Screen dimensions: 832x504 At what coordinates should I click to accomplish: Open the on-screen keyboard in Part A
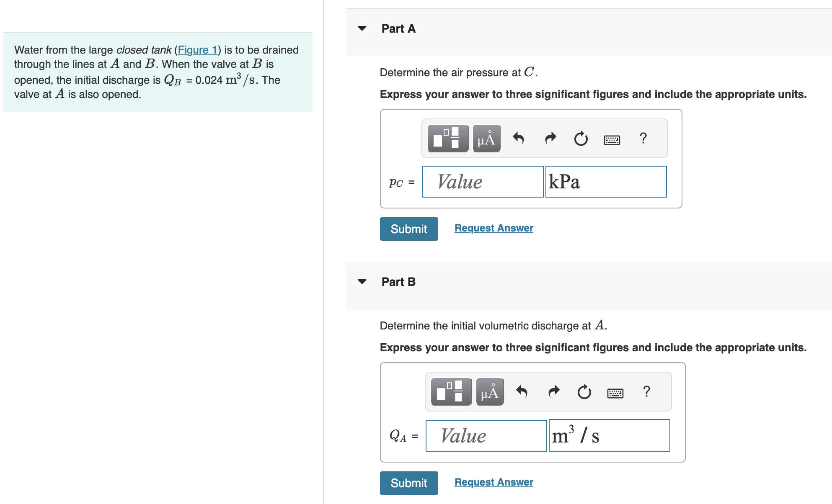(x=612, y=140)
